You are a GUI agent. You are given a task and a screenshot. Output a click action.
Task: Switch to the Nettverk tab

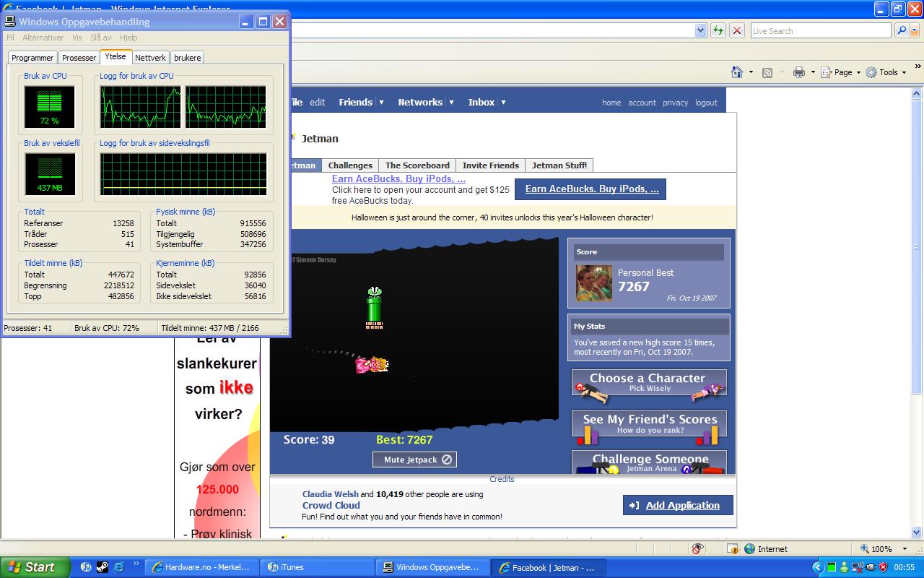(x=150, y=58)
